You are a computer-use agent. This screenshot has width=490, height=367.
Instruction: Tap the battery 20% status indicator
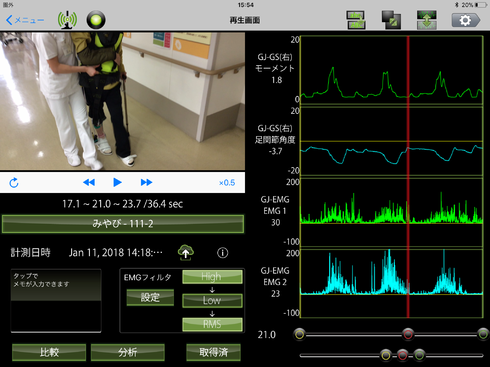coord(474,5)
